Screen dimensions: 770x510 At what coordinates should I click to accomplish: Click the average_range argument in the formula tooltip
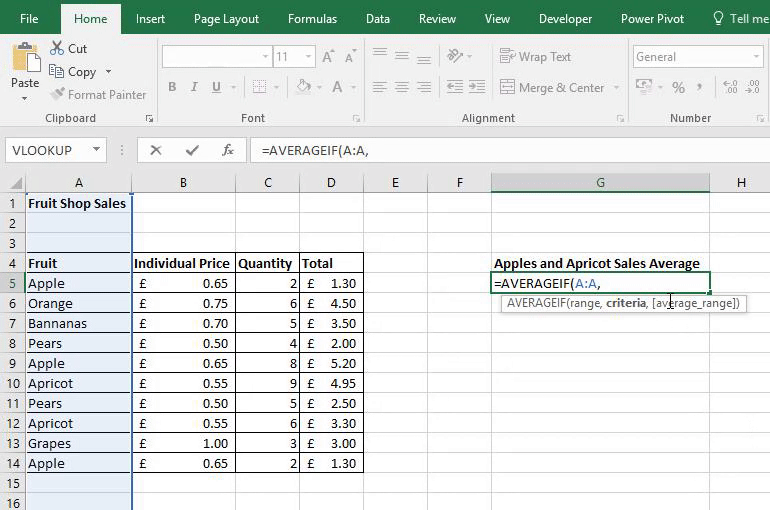697,302
